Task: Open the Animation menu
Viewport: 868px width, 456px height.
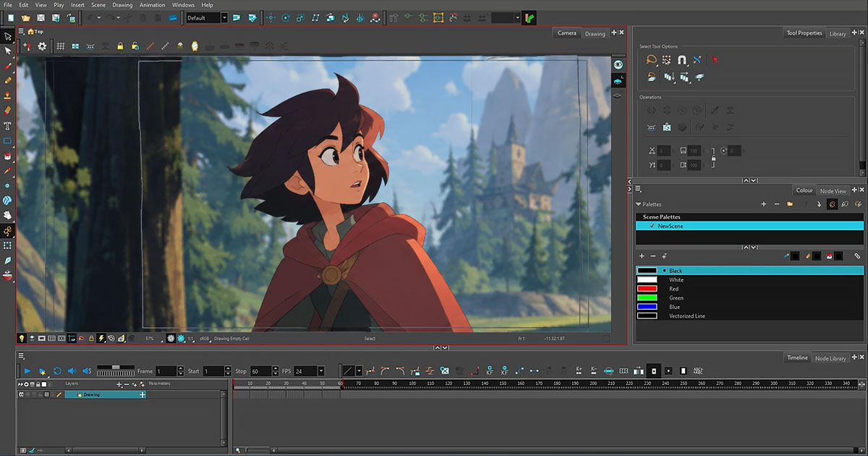Action: 152,5
